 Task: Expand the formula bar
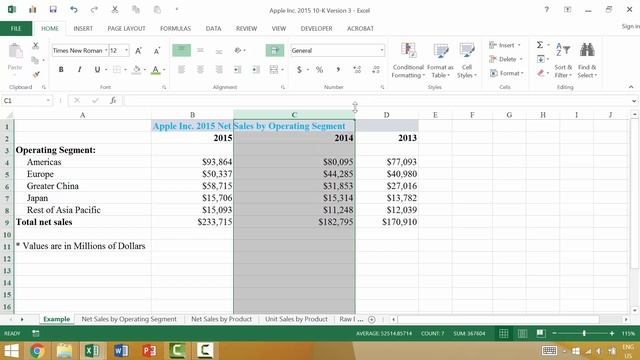pos(634,100)
